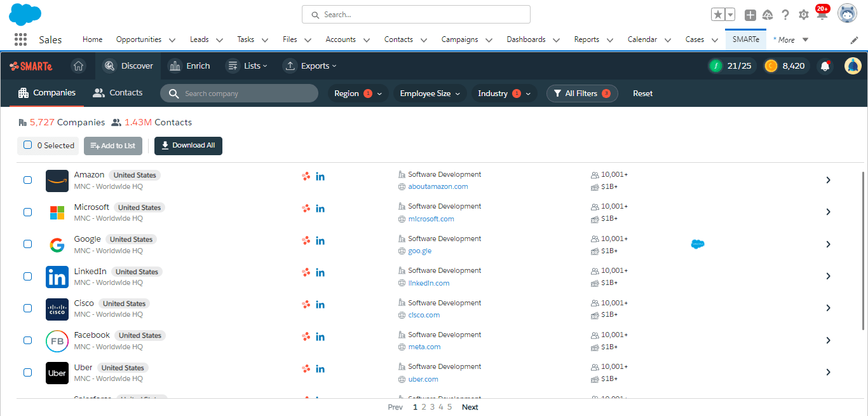Click the Salesforce global Search box
The height and width of the screenshot is (416, 868).
(416, 15)
